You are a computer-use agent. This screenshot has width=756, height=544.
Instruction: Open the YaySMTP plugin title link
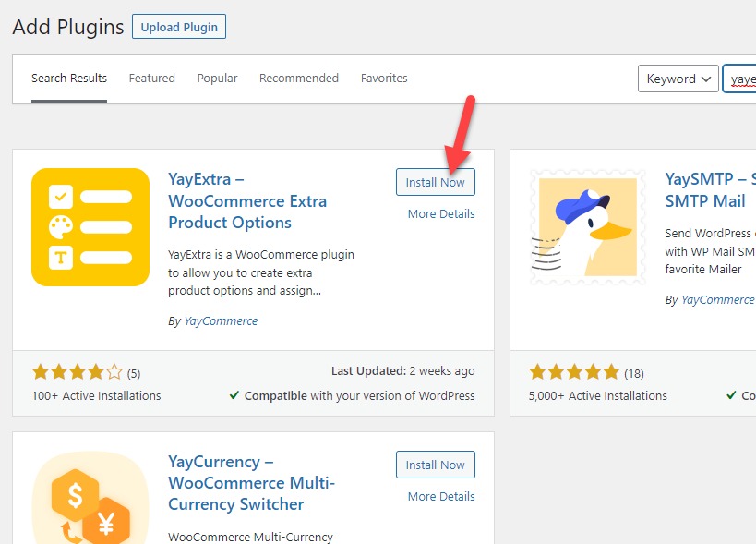[x=710, y=189]
